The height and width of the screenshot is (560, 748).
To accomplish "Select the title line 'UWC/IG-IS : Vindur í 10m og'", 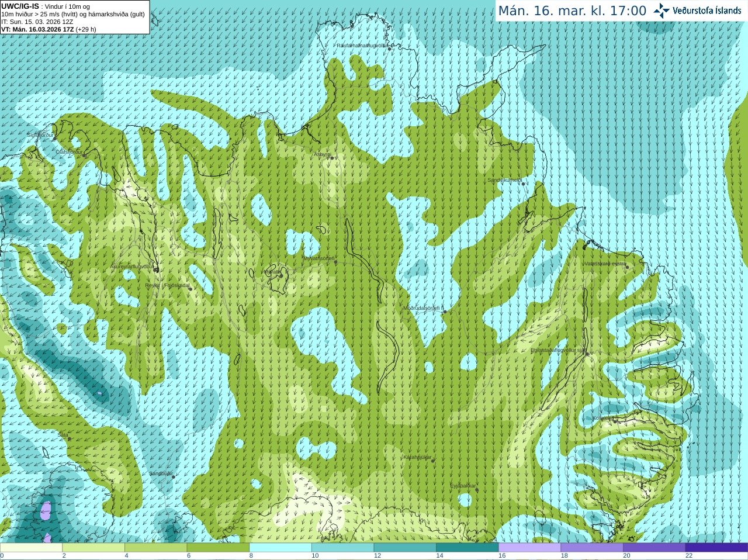I will coord(46,6).
